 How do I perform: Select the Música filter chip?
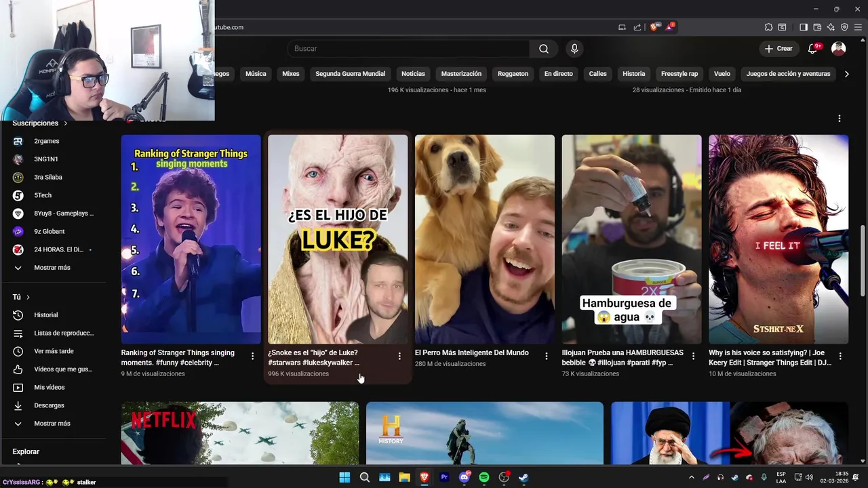pos(256,74)
